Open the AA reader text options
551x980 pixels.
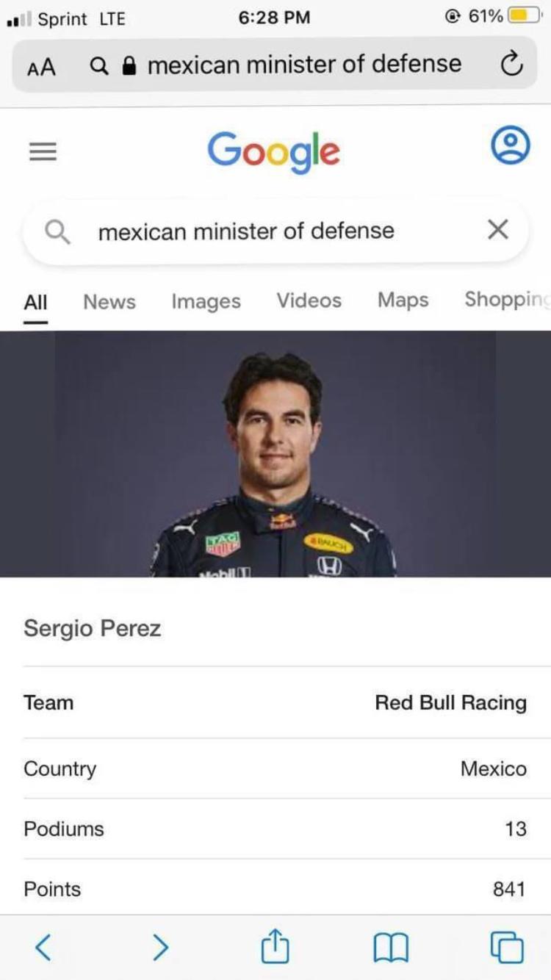point(41,67)
